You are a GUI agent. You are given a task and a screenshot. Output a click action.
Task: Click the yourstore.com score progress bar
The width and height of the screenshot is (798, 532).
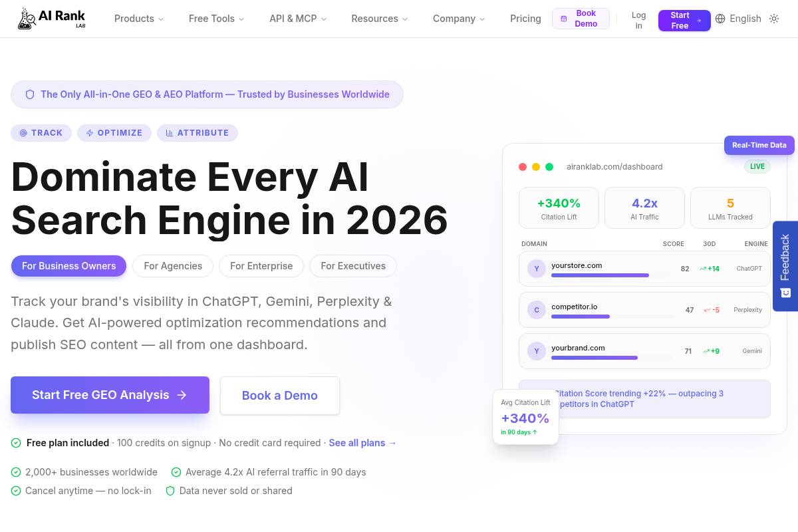coord(610,275)
